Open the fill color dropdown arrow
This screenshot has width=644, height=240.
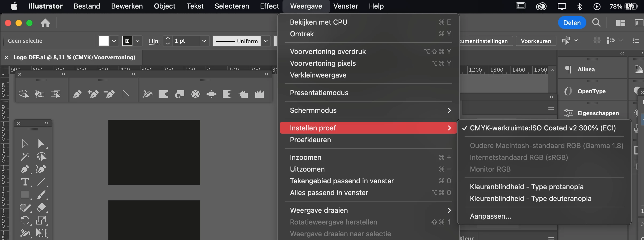114,41
